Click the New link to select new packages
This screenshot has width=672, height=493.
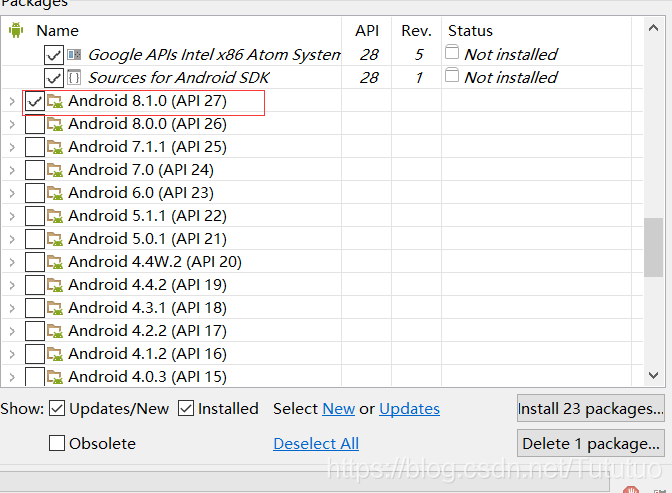pos(339,409)
